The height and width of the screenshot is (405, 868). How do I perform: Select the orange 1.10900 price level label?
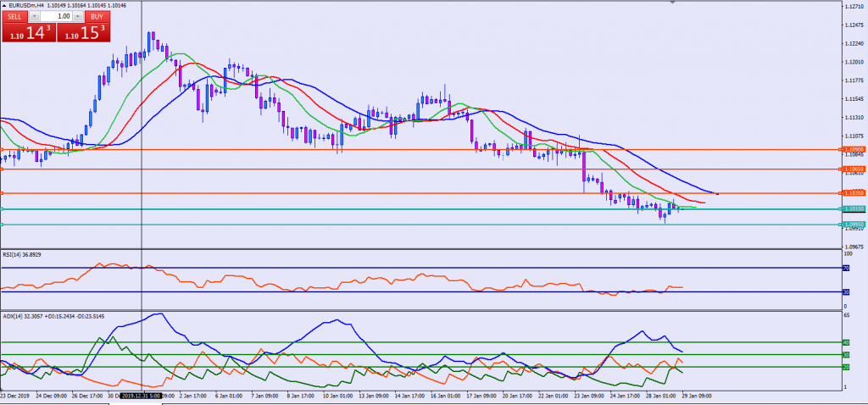[x=853, y=150]
